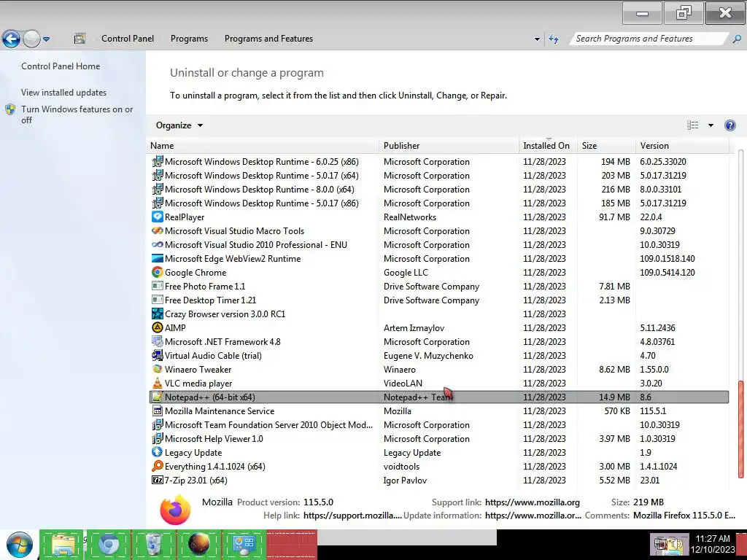747x560 pixels.
Task: Open View installed updates link
Action: (x=64, y=93)
